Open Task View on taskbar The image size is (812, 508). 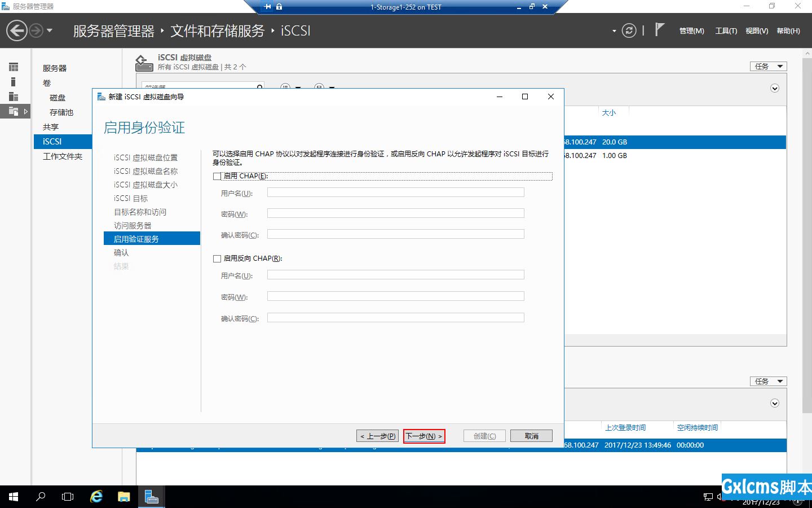point(68,497)
